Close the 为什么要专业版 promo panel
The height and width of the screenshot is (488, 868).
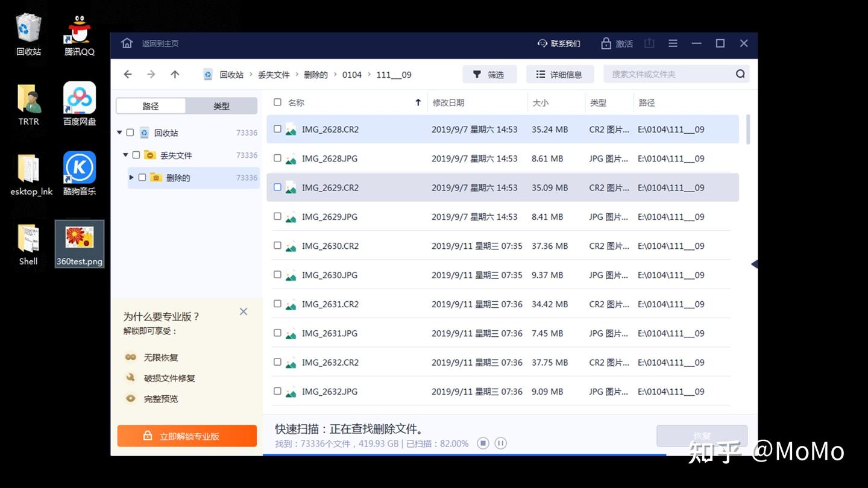click(x=244, y=311)
